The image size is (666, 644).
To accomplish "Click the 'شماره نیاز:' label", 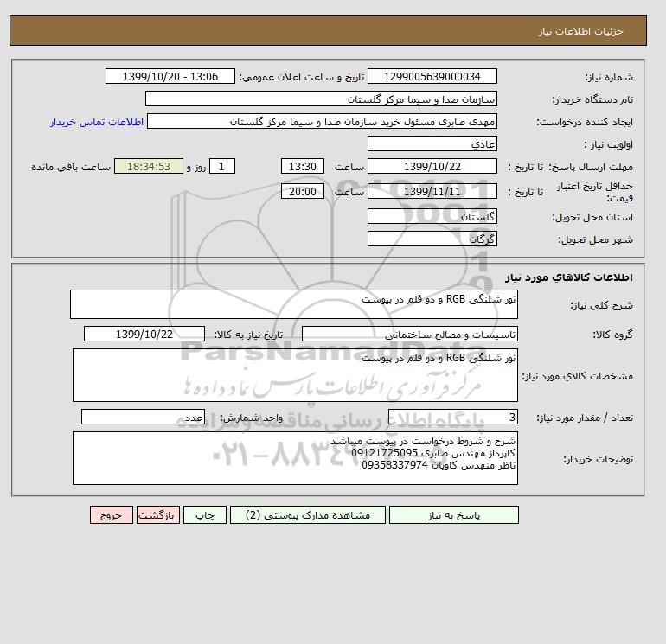I will (x=609, y=77).
